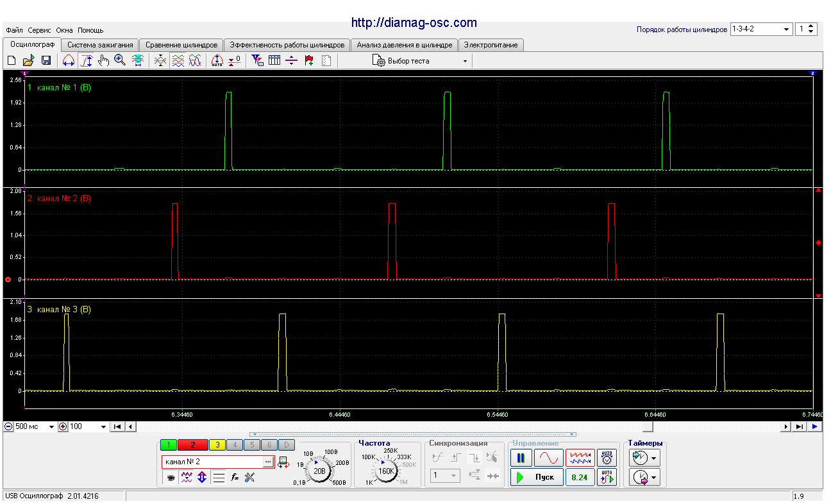Screen dimensions: 831x504
Task: Click the cyan waveform stretch icon
Action: point(137,61)
